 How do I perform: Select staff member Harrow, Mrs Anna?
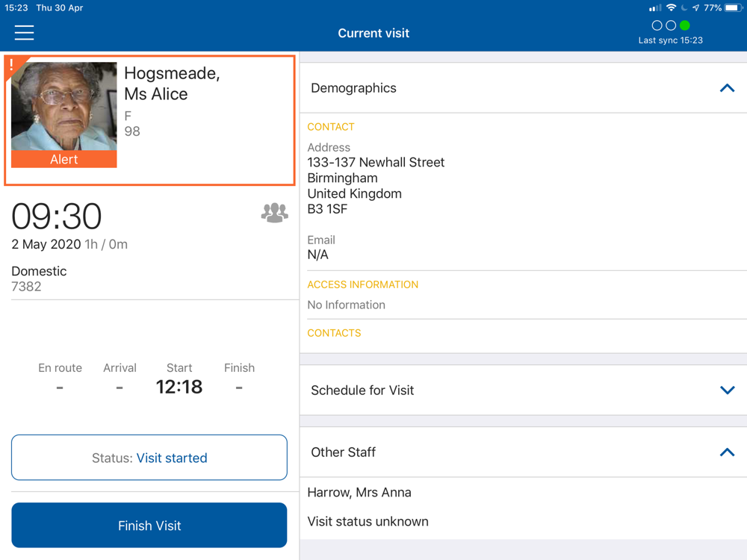click(359, 493)
